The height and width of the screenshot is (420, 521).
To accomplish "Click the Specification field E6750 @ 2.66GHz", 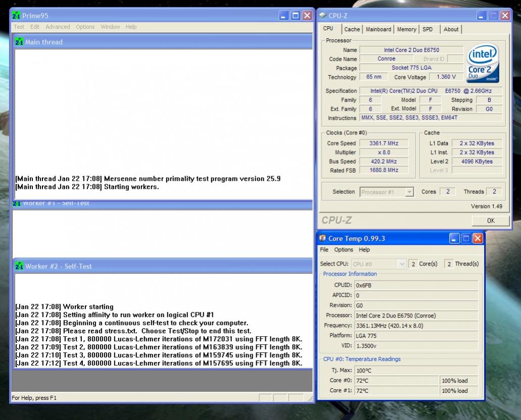I will (x=431, y=91).
